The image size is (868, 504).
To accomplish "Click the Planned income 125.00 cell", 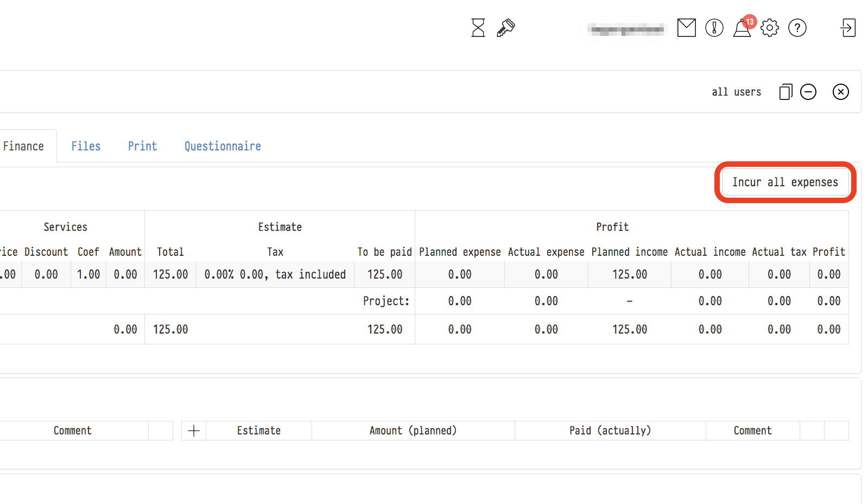I will click(x=629, y=274).
